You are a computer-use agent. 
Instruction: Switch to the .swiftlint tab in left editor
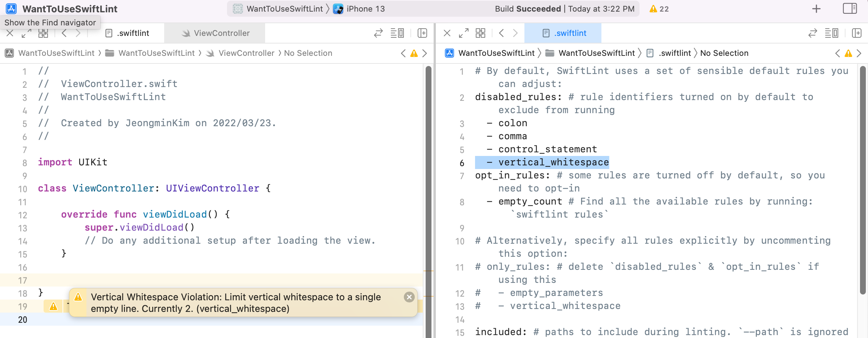pos(127,33)
